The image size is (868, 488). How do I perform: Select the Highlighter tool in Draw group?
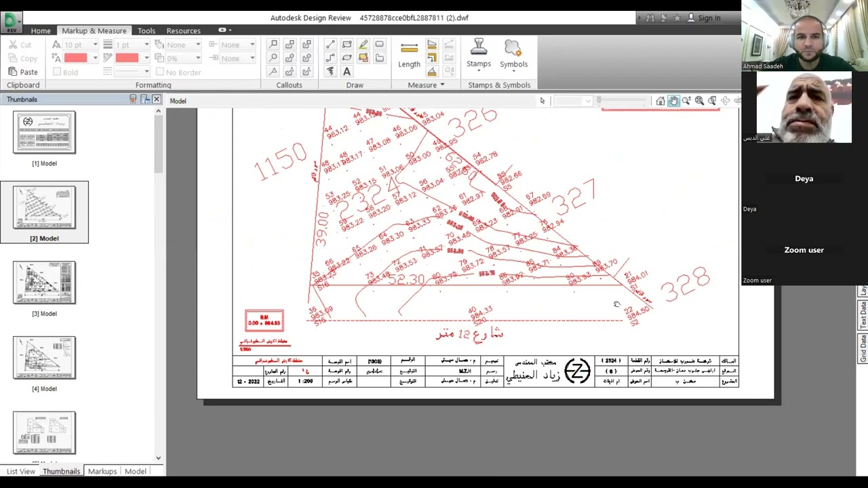click(x=363, y=45)
